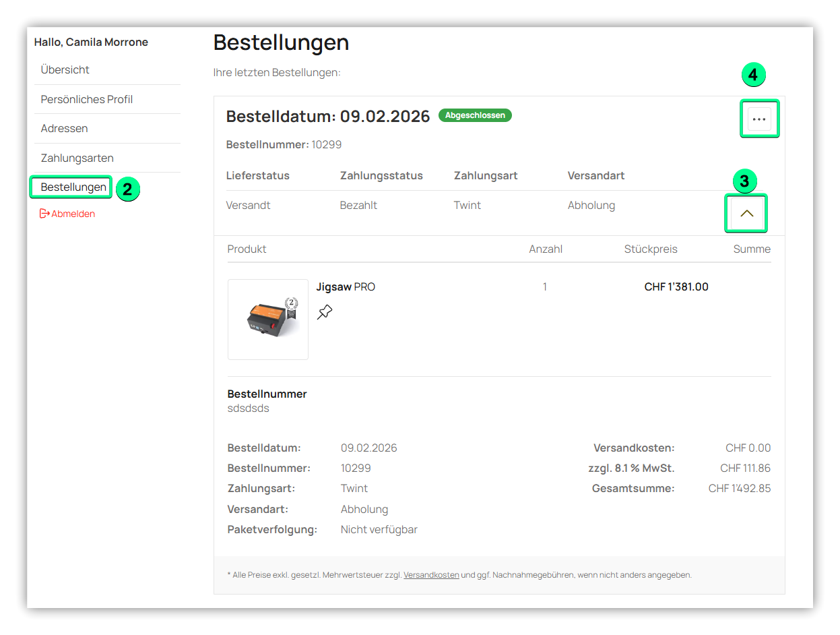The width and height of the screenshot is (840, 635).
Task: Select Zahlungsarten in the sidebar
Action: tap(77, 158)
